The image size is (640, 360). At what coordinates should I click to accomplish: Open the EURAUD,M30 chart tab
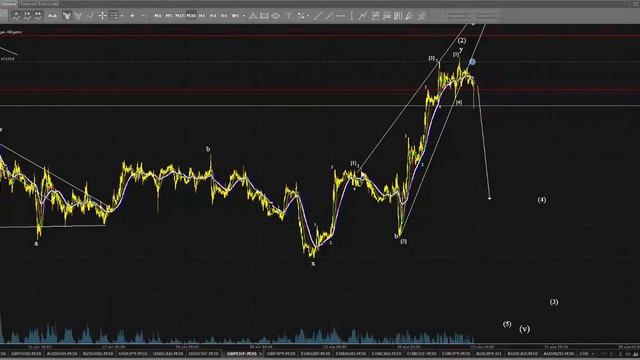[x=351, y=353]
